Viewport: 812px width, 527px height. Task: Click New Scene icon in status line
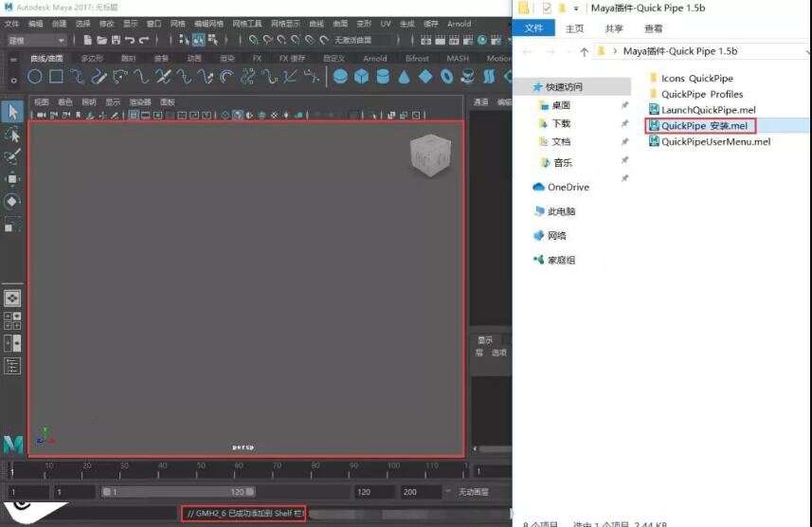[87, 40]
